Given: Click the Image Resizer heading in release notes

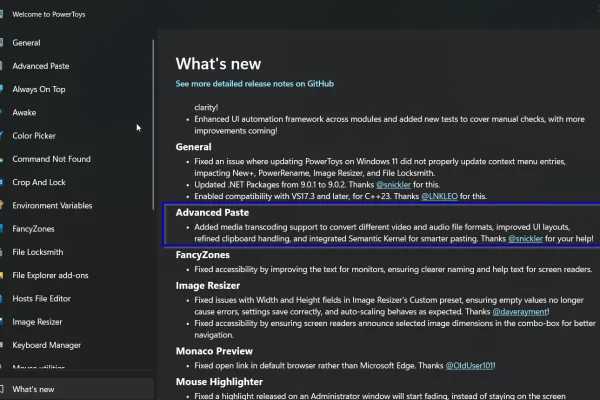Looking at the screenshot, I should click(x=208, y=286).
